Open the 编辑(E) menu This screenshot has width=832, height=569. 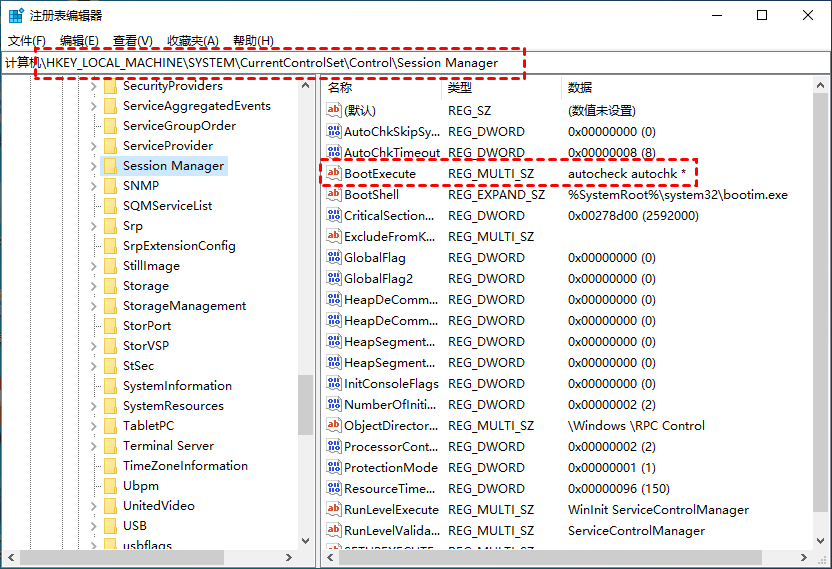point(79,41)
